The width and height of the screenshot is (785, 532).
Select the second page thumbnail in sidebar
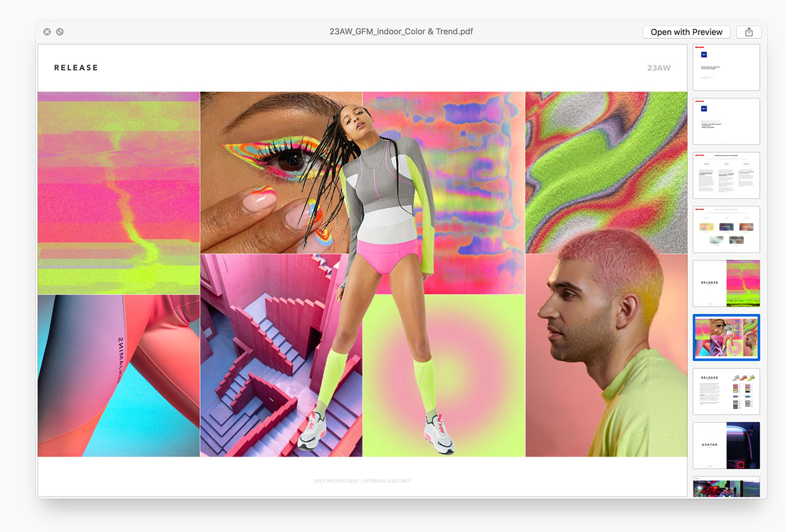tap(726, 121)
